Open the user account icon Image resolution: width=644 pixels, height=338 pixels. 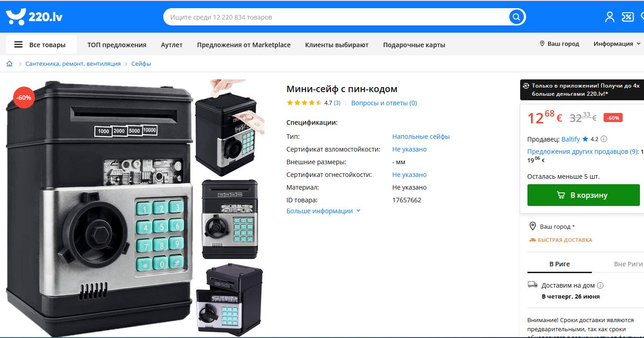[610, 17]
